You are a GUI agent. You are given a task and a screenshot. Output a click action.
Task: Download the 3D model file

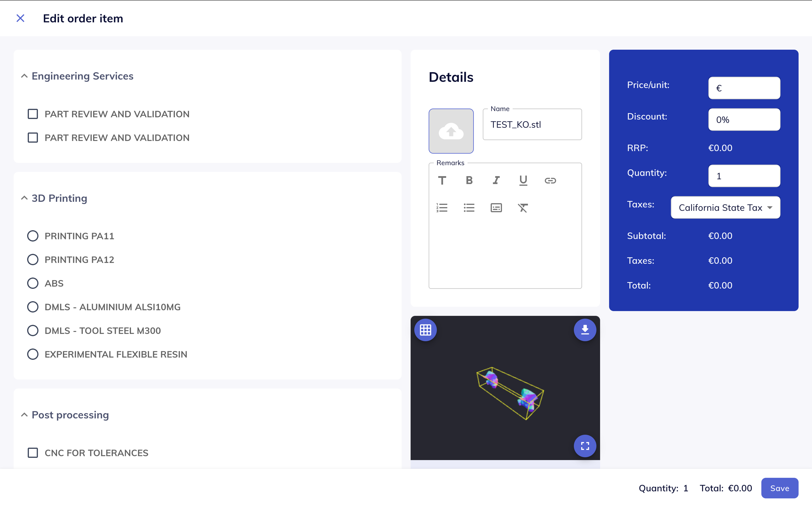coord(585,330)
